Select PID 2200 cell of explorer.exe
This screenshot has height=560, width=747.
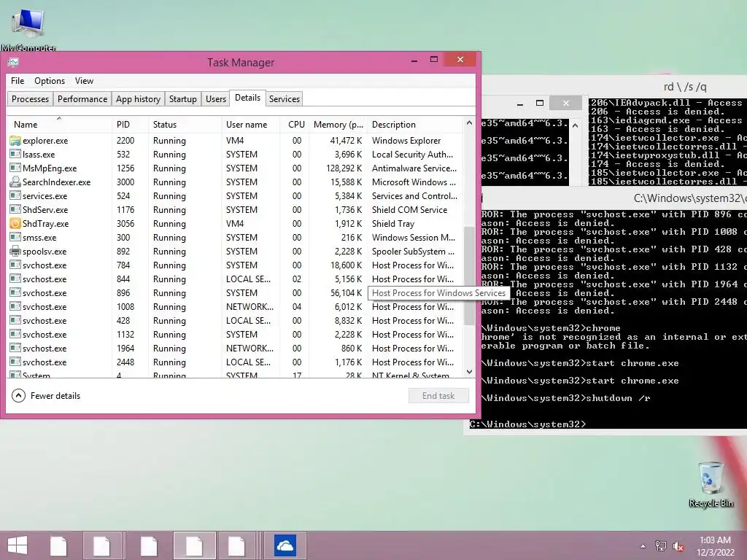pyautogui.click(x=125, y=141)
